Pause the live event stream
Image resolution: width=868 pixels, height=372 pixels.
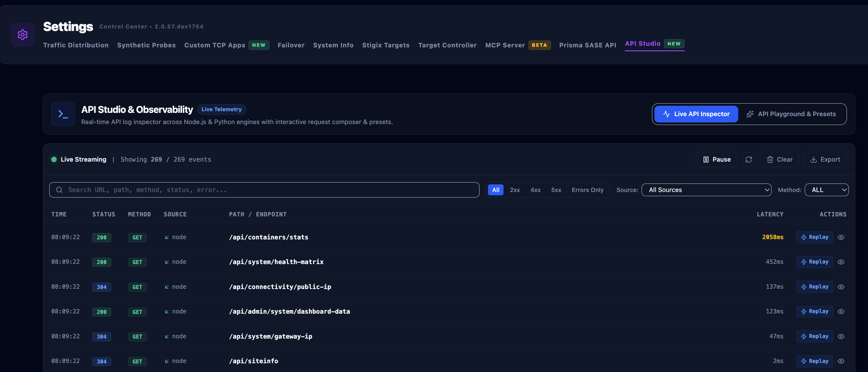click(716, 159)
